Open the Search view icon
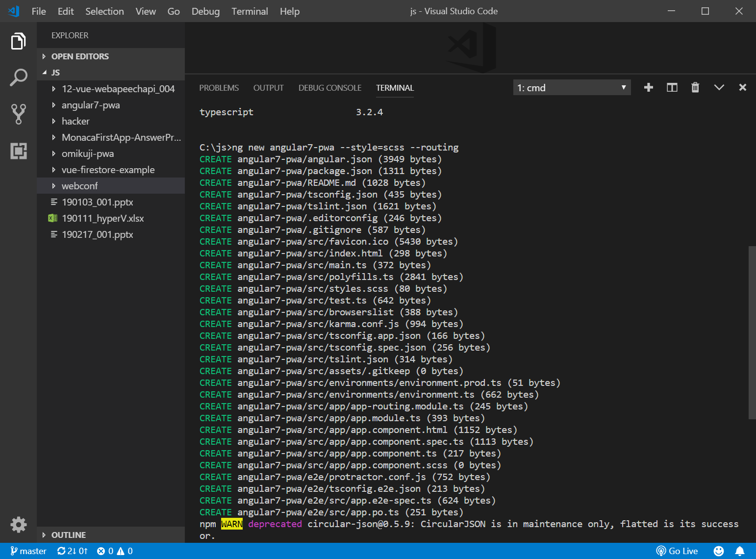Viewport: 756px width, 559px height. (18, 77)
